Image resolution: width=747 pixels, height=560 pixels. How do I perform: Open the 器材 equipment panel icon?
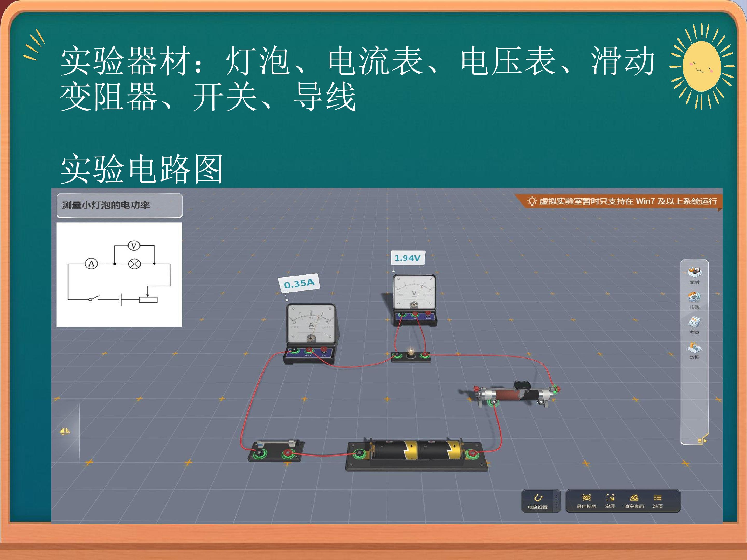[694, 275]
